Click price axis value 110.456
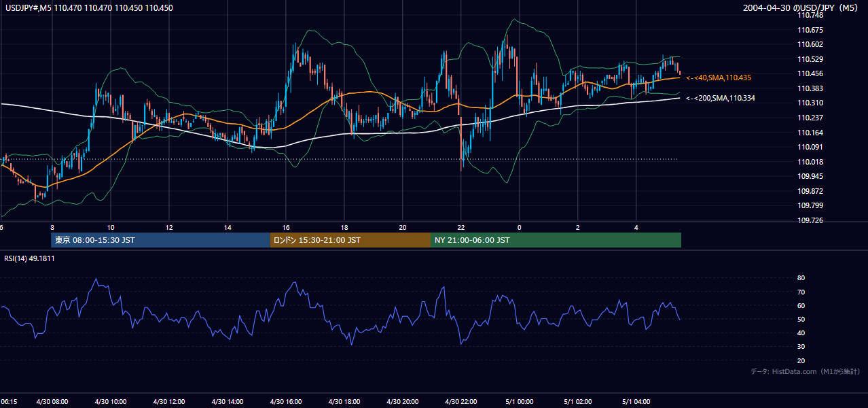The height and width of the screenshot is (408, 868). [x=810, y=74]
